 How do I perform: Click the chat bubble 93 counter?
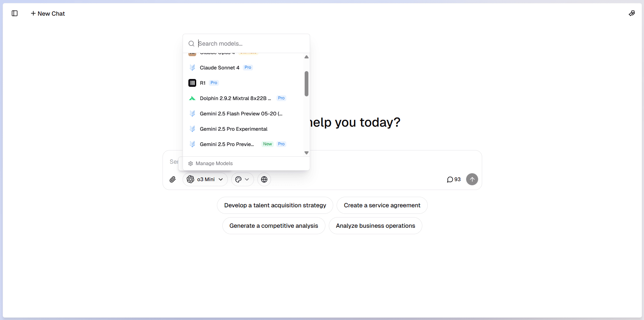(454, 179)
